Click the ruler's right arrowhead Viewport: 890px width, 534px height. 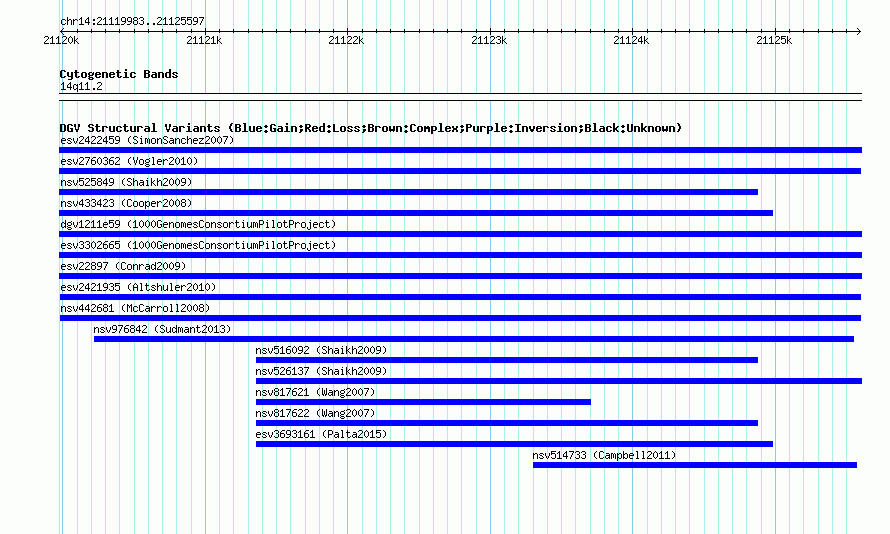[x=859, y=31]
